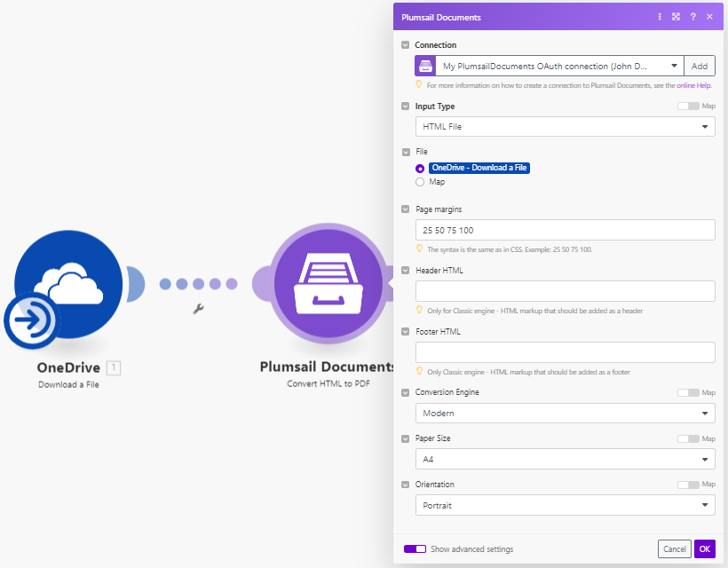Click the OneDrive module output connector
Screen dimensions: 728x568
tap(135, 284)
